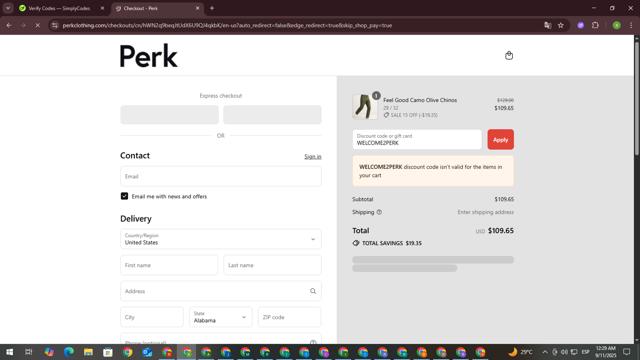
Task: Click the red Apply button
Action: (x=500, y=140)
